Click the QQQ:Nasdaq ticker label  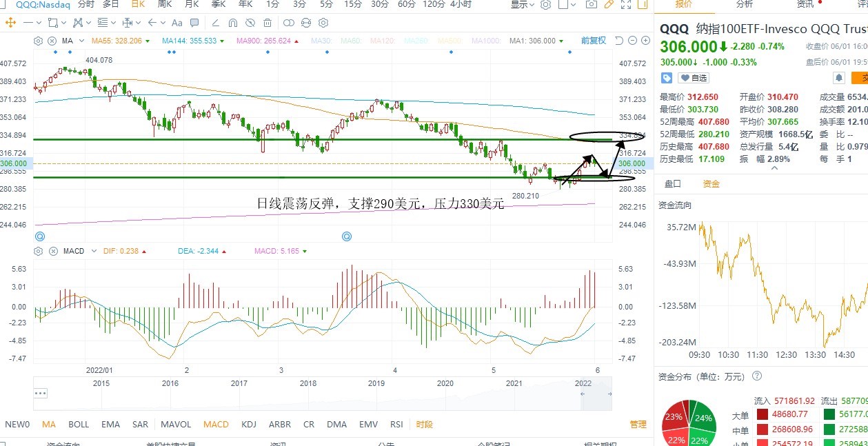pos(42,4)
